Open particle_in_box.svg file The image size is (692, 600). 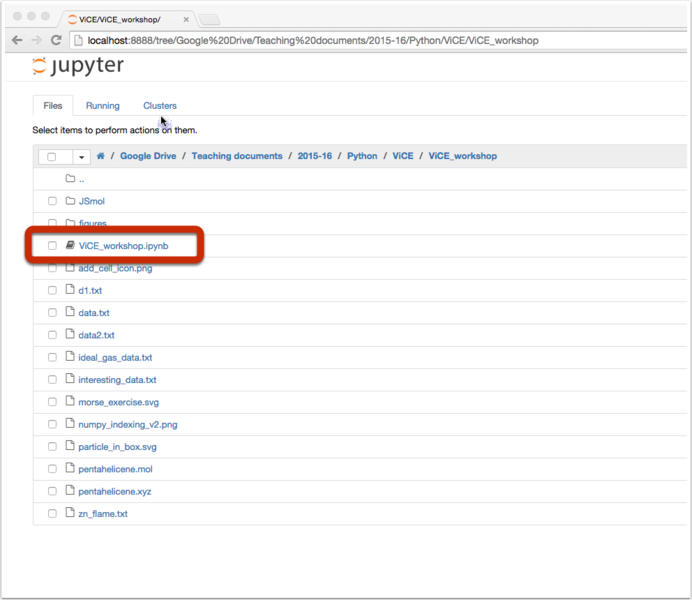pos(117,447)
